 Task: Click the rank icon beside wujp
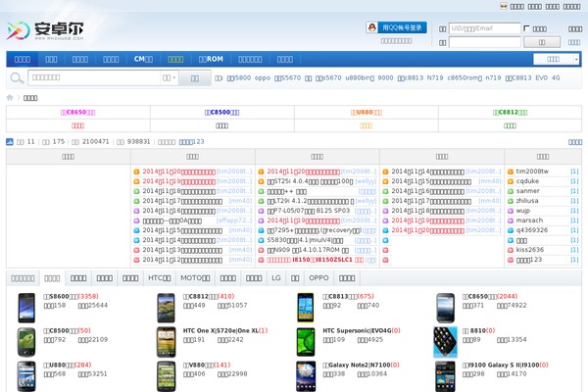[511, 211]
